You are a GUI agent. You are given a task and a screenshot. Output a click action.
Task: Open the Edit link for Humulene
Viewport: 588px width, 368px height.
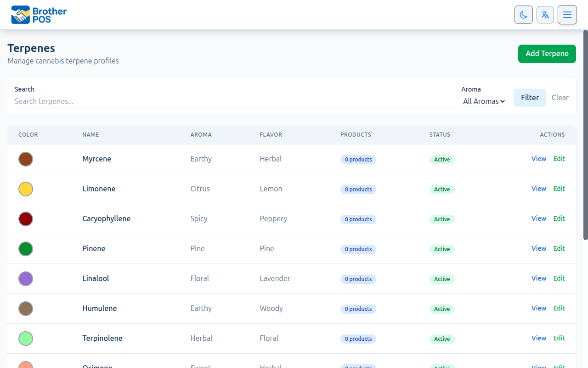[x=559, y=308]
